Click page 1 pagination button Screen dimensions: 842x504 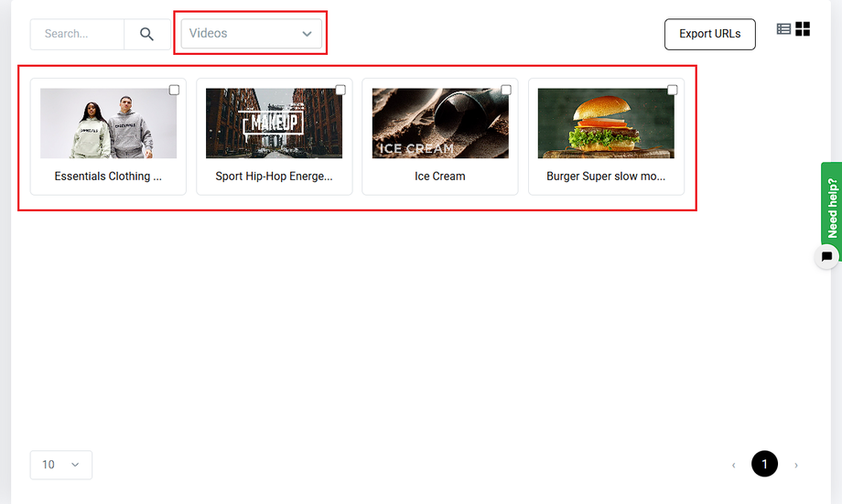[x=765, y=465]
